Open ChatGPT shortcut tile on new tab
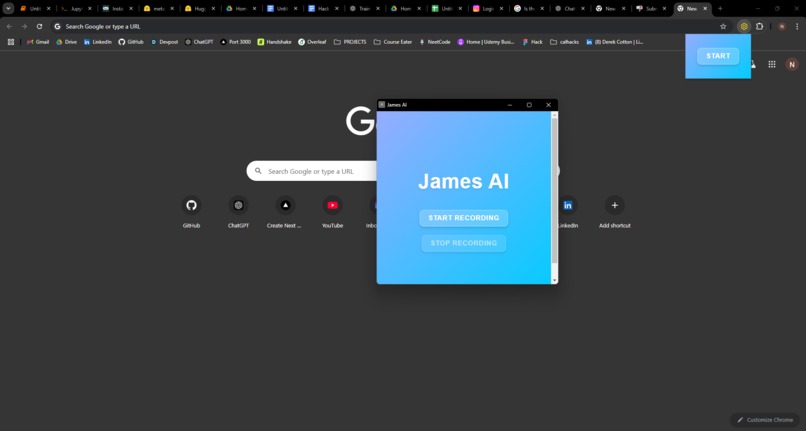806x431 pixels. (239, 212)
